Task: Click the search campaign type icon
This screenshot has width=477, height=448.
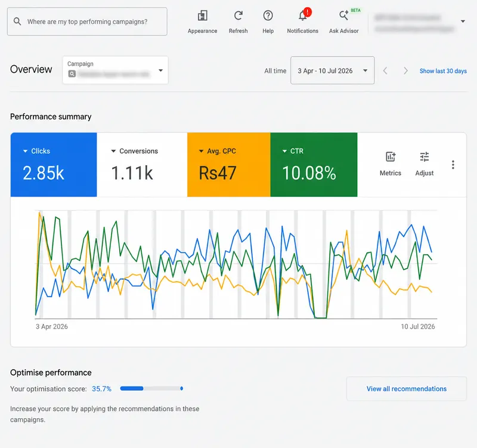Action: click(72, 73)
